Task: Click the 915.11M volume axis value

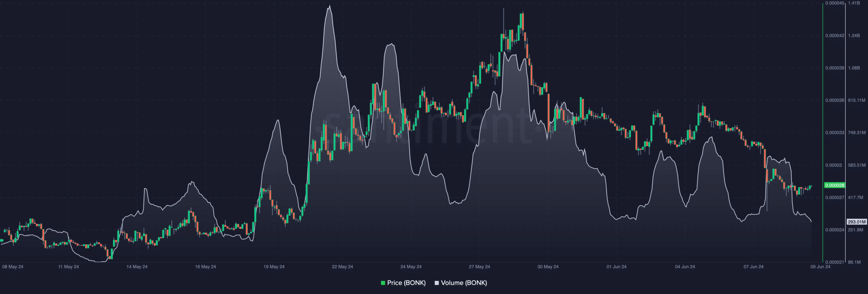Action: [x=857, y=100]
